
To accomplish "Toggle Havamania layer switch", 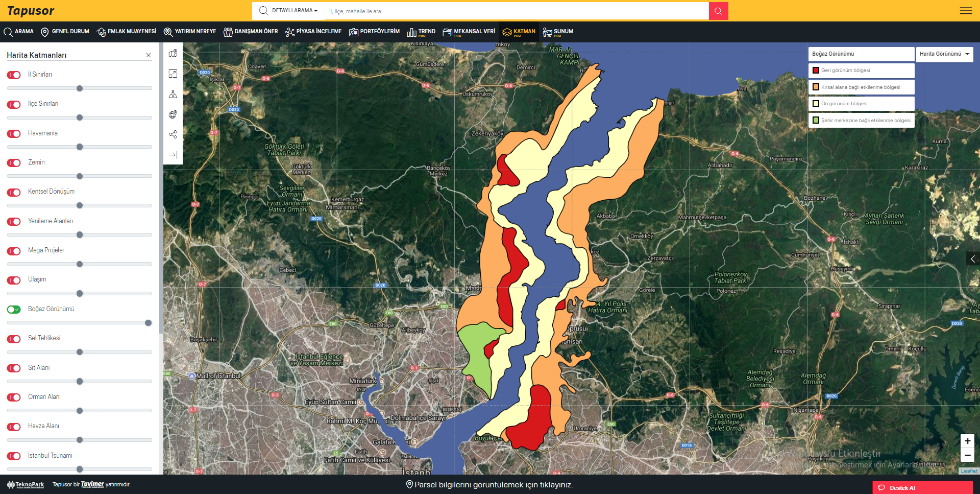I will [x=14, y=134].
